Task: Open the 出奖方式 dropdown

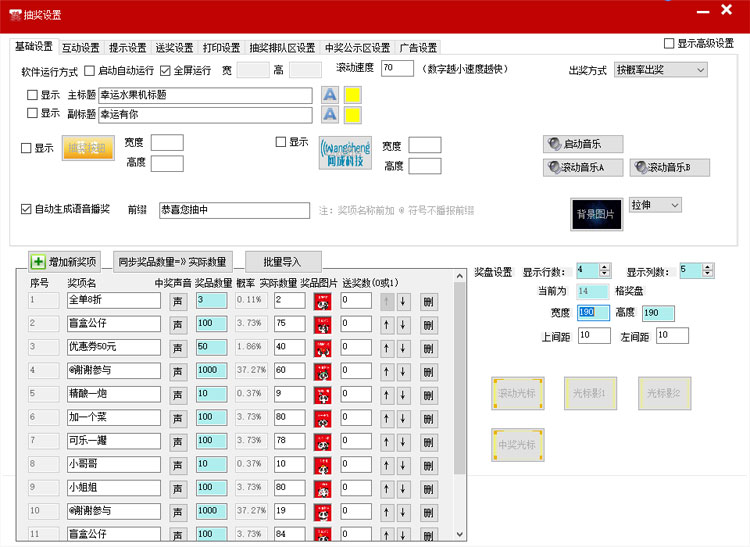Action: [660, 70]
